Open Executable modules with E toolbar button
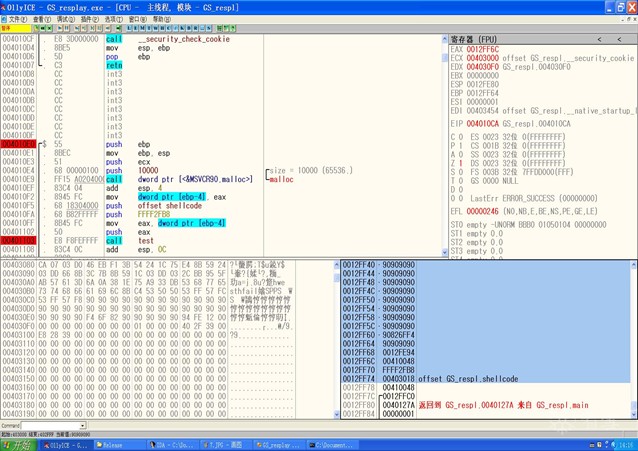This screenshot has height=451, width=638. [x=135, y=28]
